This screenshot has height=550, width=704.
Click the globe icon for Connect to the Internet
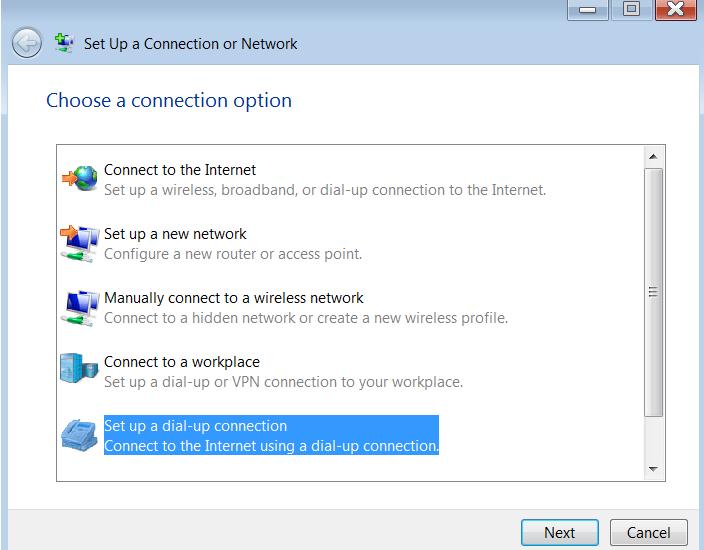pyautogui.click(x=79, y=179)
